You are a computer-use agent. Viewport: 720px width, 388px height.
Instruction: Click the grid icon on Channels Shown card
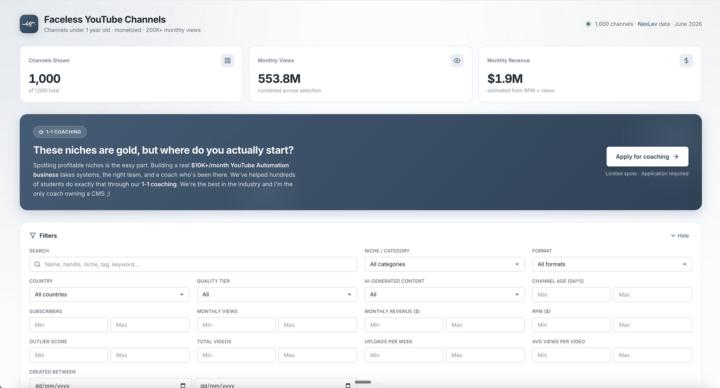(x=227, y=61)
